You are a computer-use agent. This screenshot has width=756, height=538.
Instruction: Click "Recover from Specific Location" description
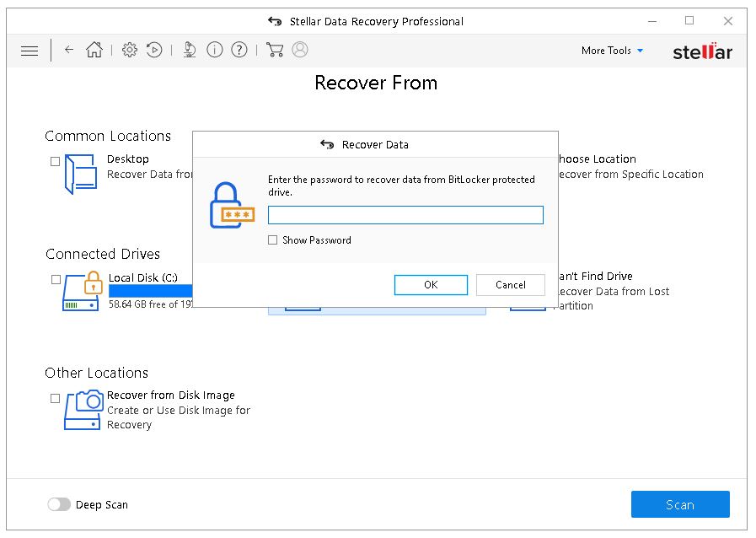click(x=631, y=175)
